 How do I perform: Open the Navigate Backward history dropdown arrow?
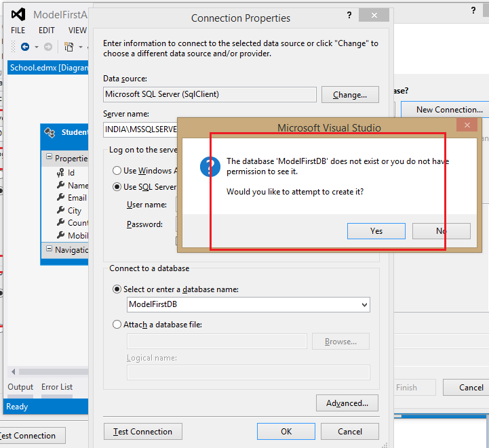coord(37,47)
